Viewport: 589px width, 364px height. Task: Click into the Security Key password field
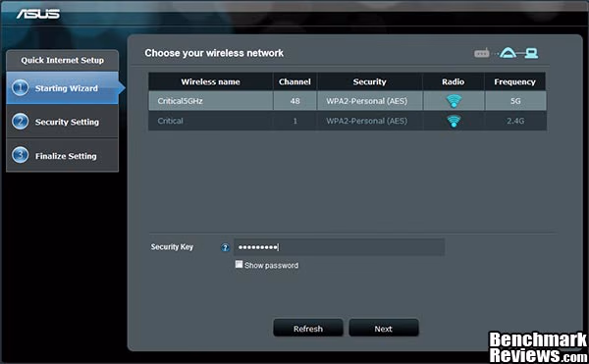340,247
